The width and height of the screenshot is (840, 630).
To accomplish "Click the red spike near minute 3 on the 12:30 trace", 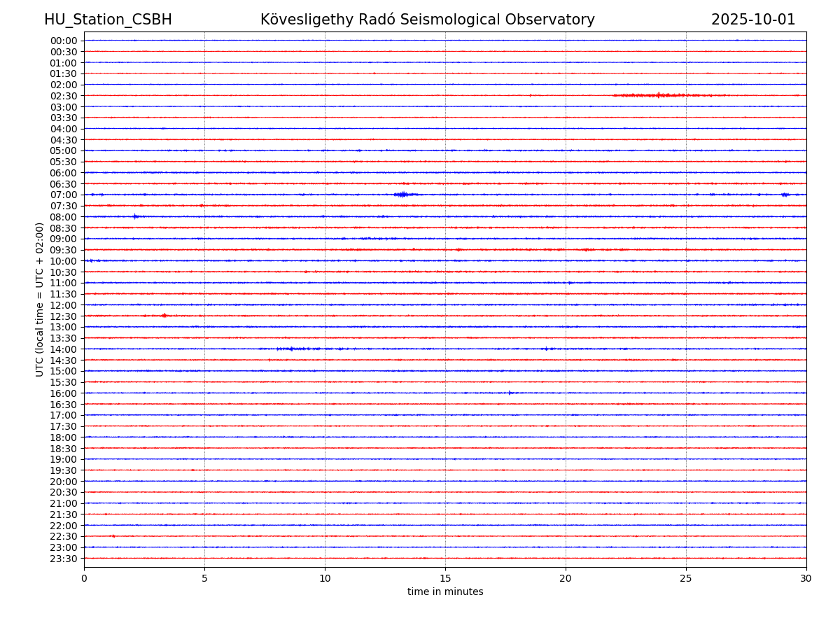I will click(x=164, y=316).
